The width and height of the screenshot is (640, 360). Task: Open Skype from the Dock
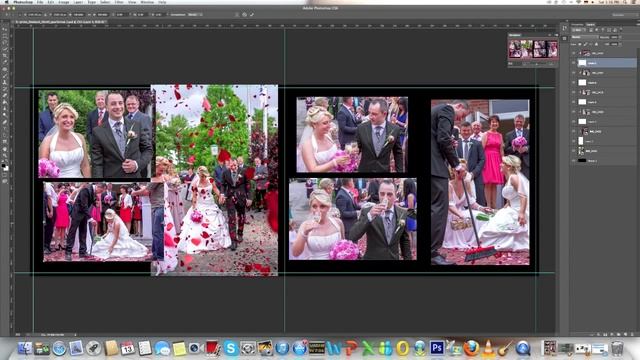point(231,348)
